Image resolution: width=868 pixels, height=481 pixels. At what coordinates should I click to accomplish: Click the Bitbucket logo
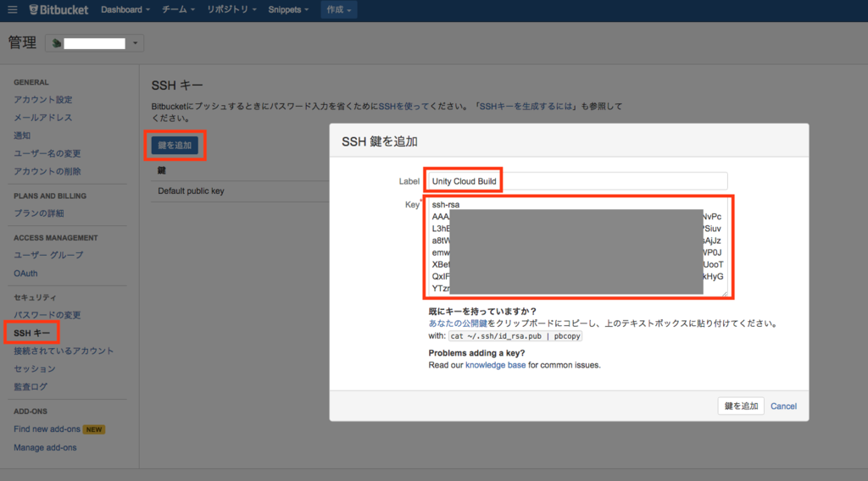pyautogui.click(x=58, y=9)
